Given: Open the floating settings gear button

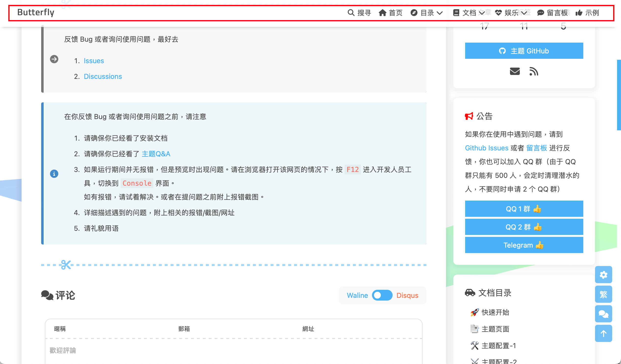Looking at the screenshot, I should (x=604, y=275).
